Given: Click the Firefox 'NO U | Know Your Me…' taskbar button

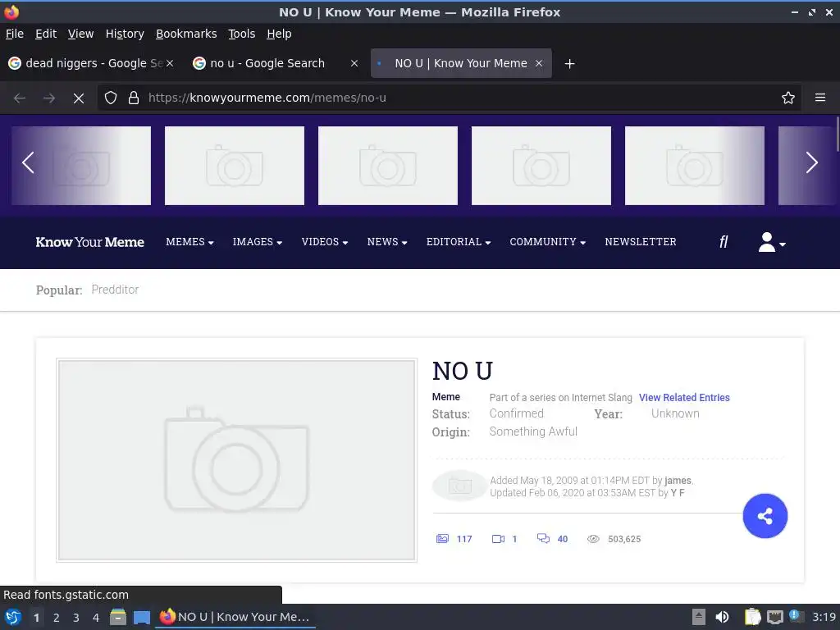Looking at the screenshot, I should (235, 617).
